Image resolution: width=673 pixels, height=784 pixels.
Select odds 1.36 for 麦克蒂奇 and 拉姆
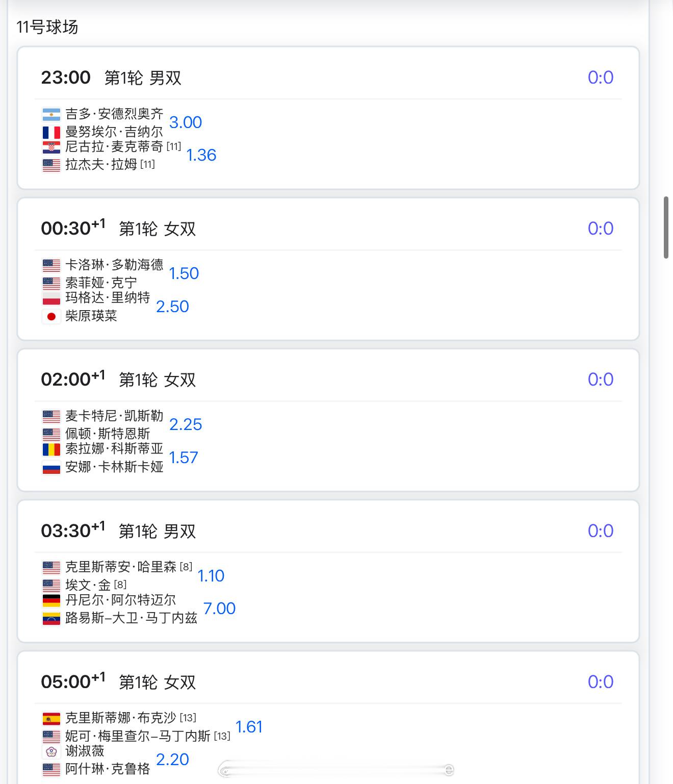[201, 155]
